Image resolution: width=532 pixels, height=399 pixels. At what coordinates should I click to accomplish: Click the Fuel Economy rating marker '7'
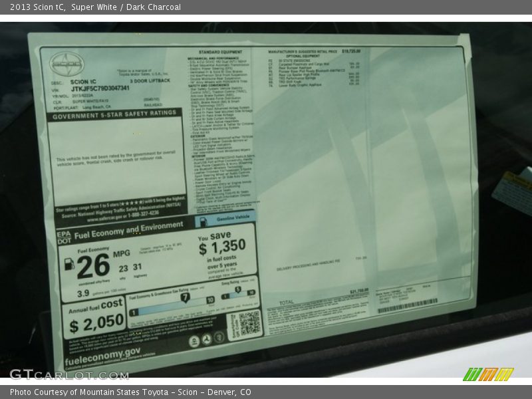185,298
